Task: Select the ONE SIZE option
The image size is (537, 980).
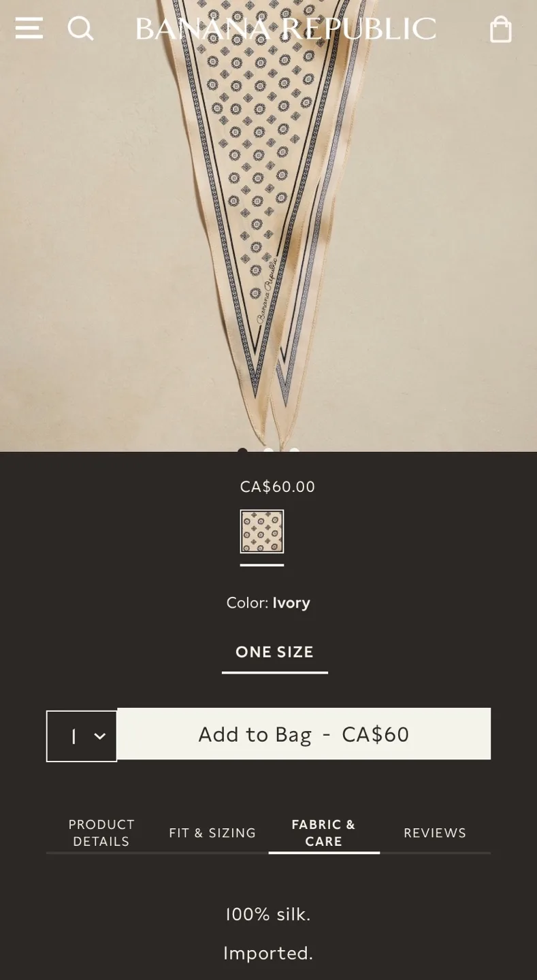Action: click(x=274, y=651)
